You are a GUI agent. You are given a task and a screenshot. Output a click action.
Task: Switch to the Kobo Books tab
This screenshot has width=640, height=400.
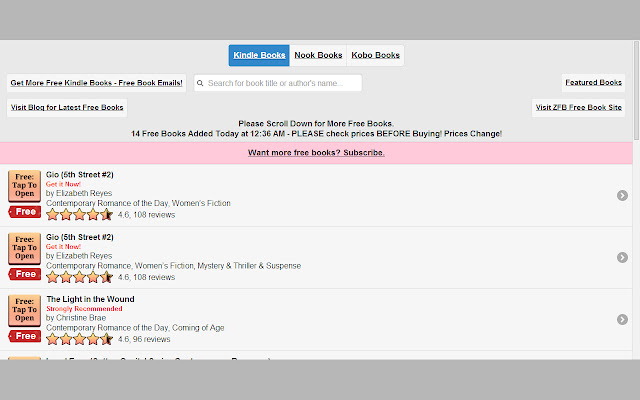[376, 55]
